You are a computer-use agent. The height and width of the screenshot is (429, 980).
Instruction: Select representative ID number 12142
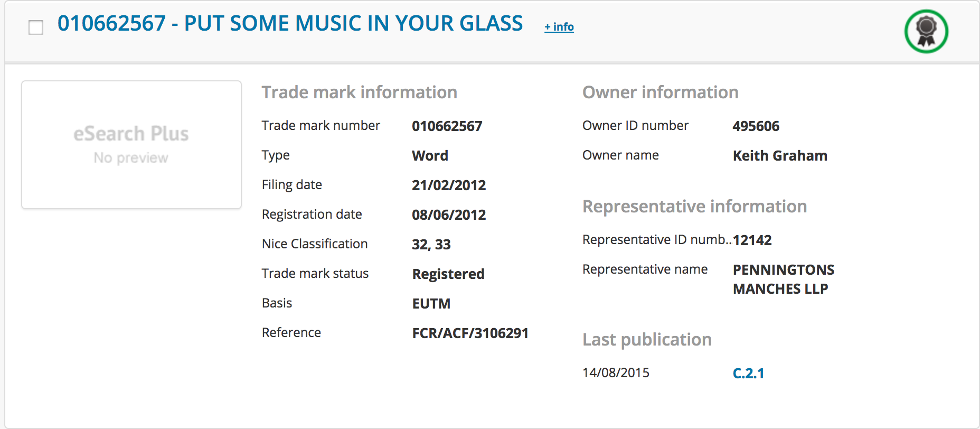tap(752, 240)
